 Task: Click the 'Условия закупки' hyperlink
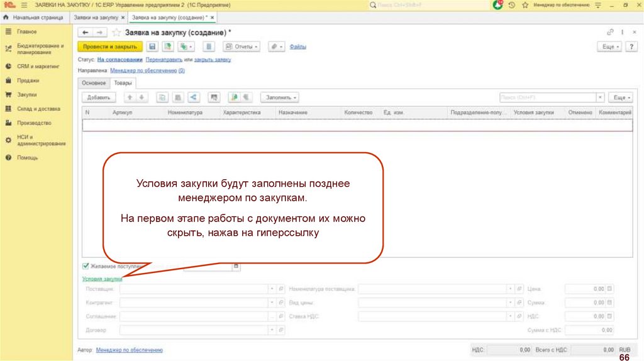coord(102,279)
